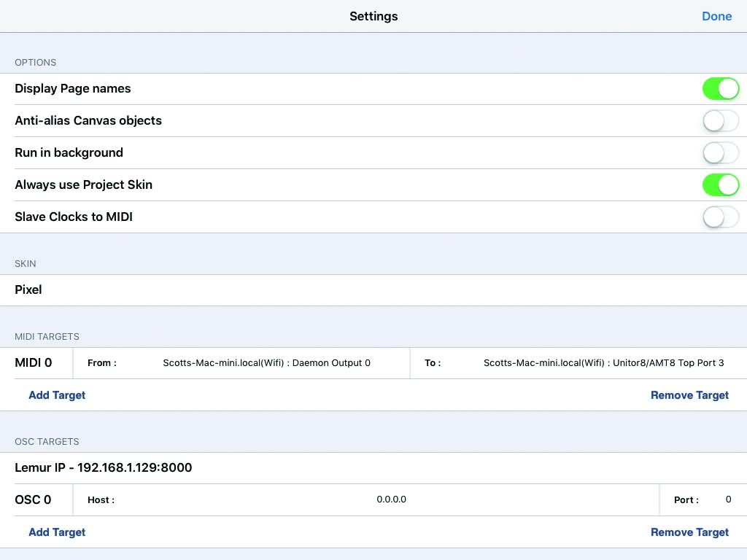The height and width of the screenshot is (560, 747).
Task: Tap the SKIN section header
Action: [x=26, y=264]
